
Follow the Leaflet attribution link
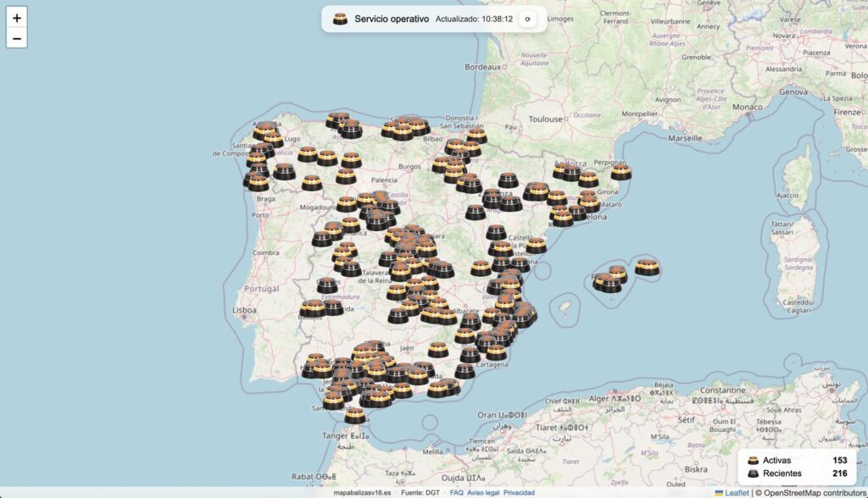pyautogui.click(x=736, y=492)
